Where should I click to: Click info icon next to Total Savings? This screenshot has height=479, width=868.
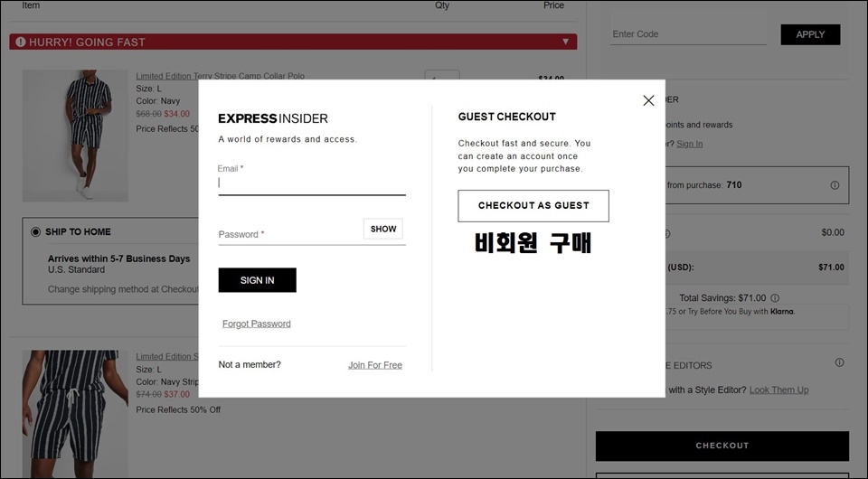[775, 297]
